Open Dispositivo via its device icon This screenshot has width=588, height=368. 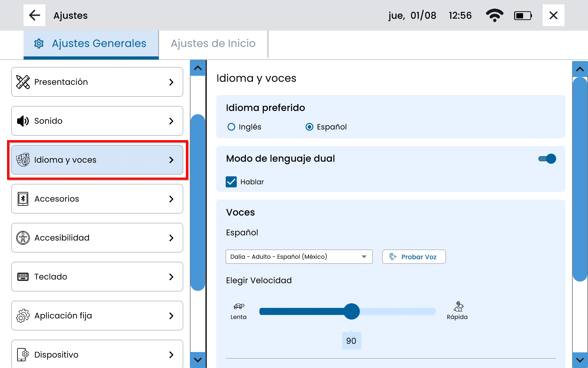point(23,355)
